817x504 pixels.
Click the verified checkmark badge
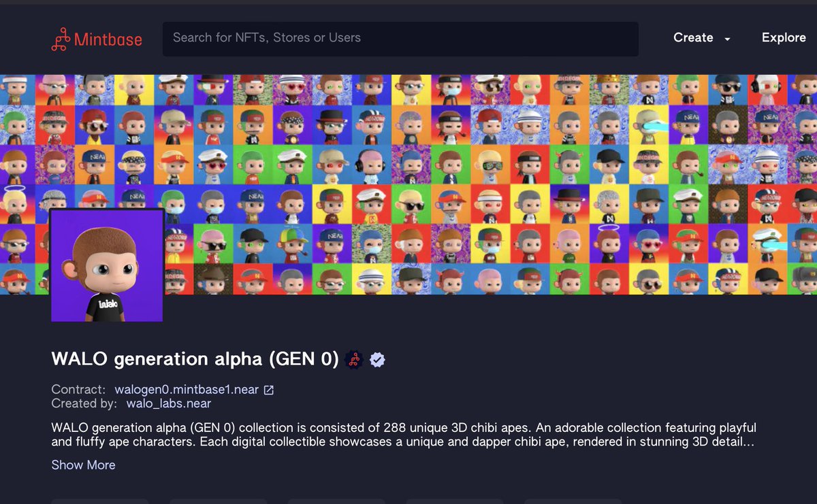(377, 359)
